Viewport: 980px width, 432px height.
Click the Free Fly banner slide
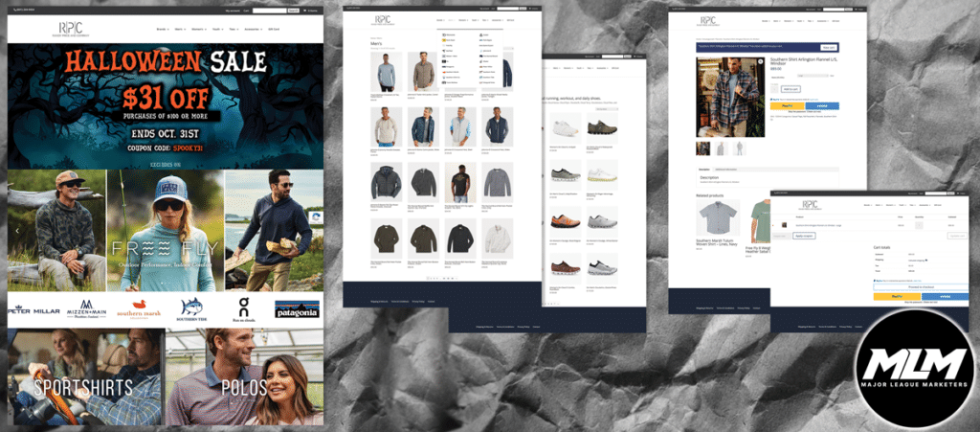pyautogui.click(x=166, y=231)
